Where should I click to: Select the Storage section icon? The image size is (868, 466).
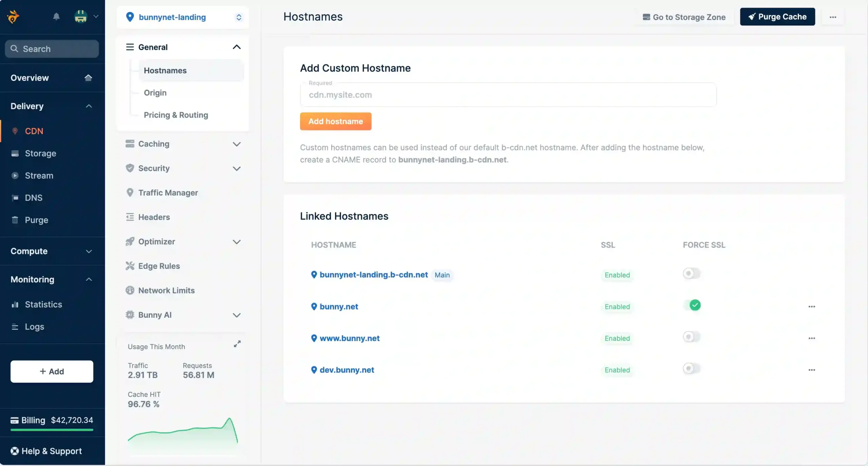15,153
